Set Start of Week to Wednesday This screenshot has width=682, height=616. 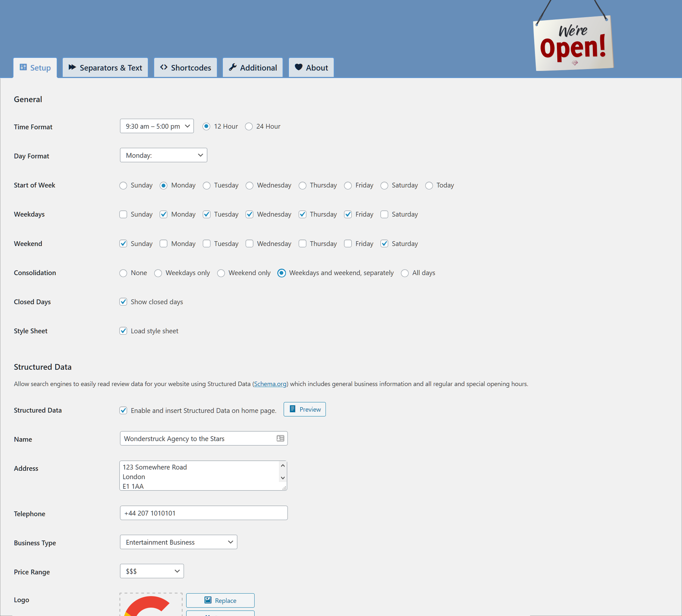249,186
